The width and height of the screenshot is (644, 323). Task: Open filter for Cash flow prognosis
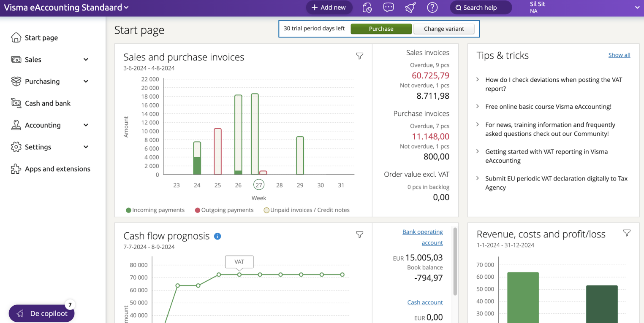click(359, 235)
